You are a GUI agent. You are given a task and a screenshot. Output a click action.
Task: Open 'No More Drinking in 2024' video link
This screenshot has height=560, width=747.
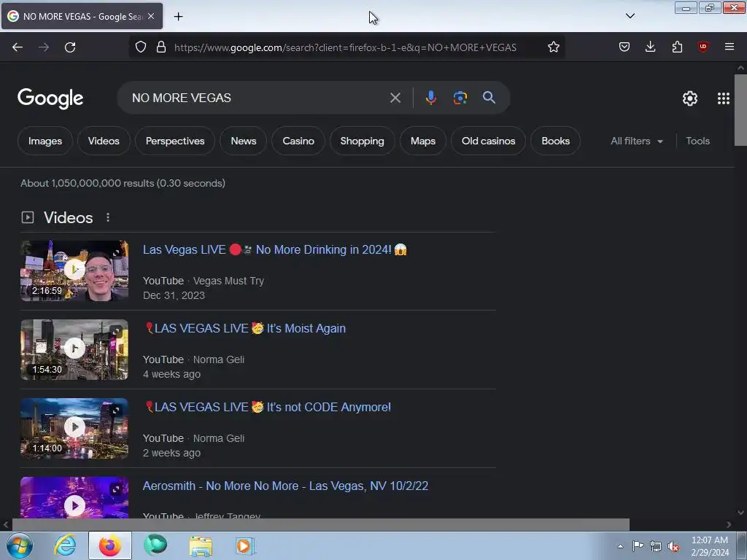click(275, 249)
